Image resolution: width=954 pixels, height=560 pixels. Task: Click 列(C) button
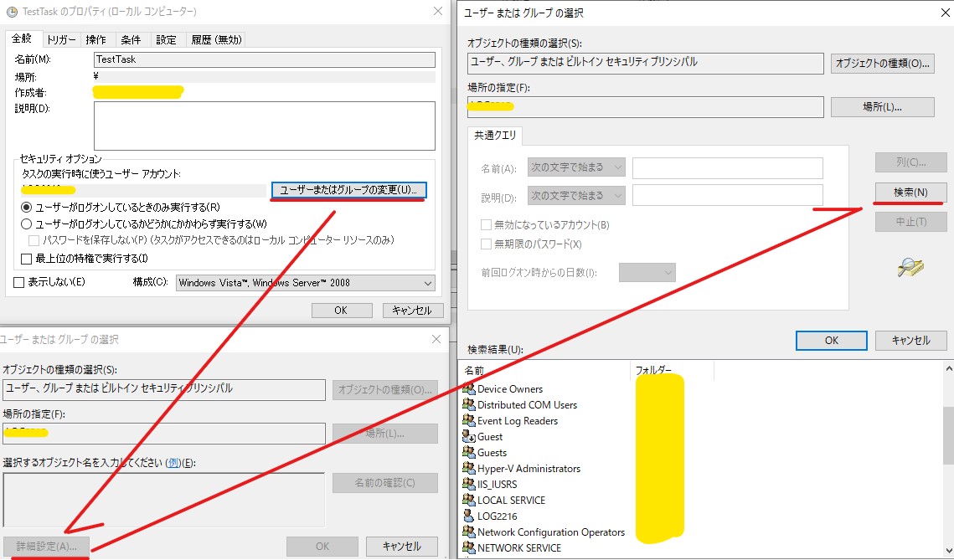point(910,162)
